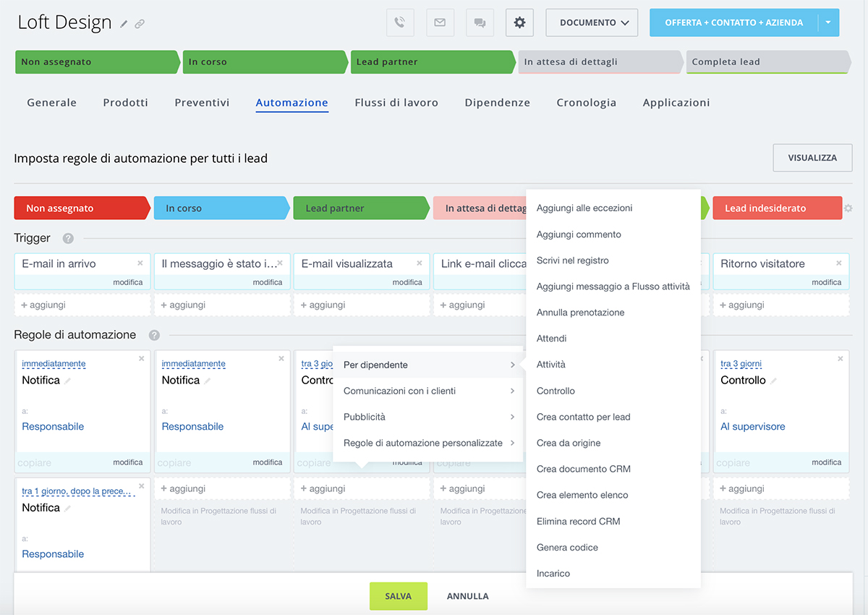Viewport: 868px width, 615px height.
Task: Delete the tra 1 giorno Notifica rule
Action: point(142,485)
